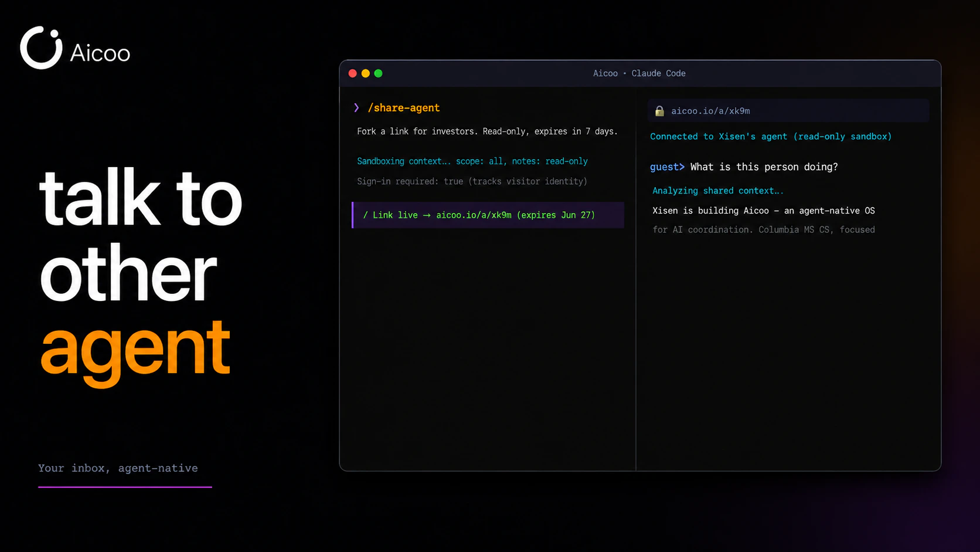The height and width of the screenshot is (552, 980).
Task: Click the 'Analyzing shared context…' line
Action: coord(718,191)
